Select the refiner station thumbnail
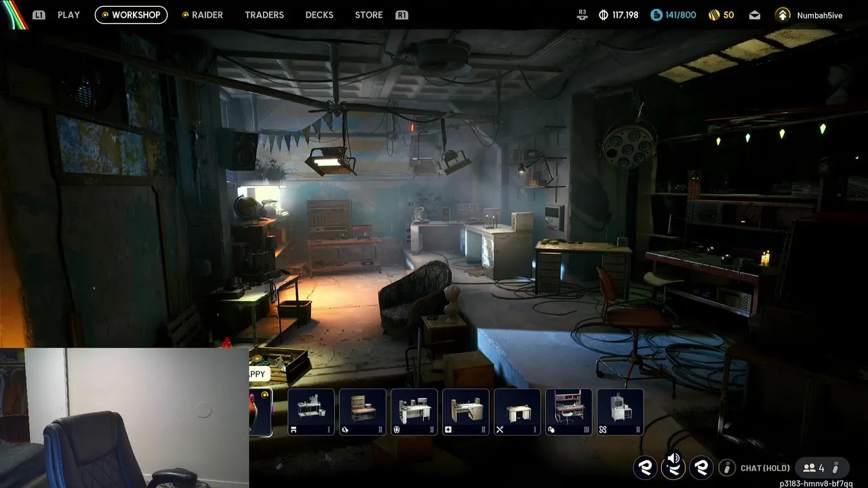The image size is (868, 488). (x=620, y=412)
